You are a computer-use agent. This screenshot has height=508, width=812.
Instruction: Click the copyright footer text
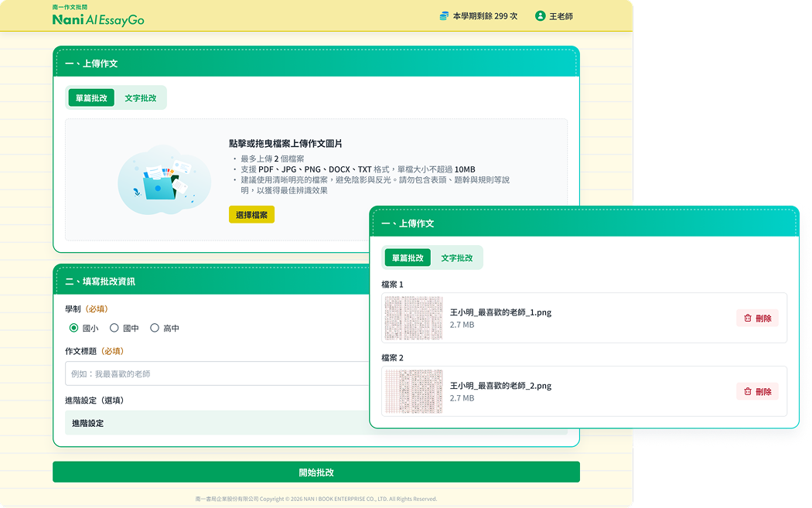pyautogui.click(x=316, y=499)
